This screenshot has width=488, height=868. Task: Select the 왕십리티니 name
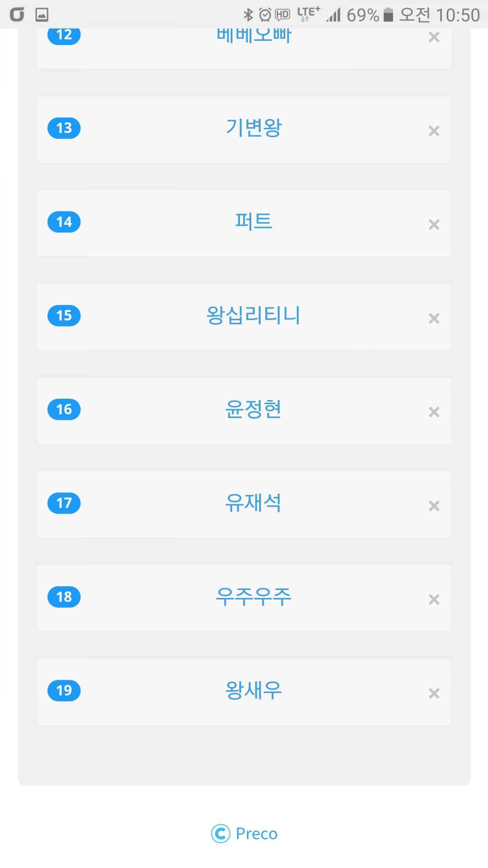(253, 316)
